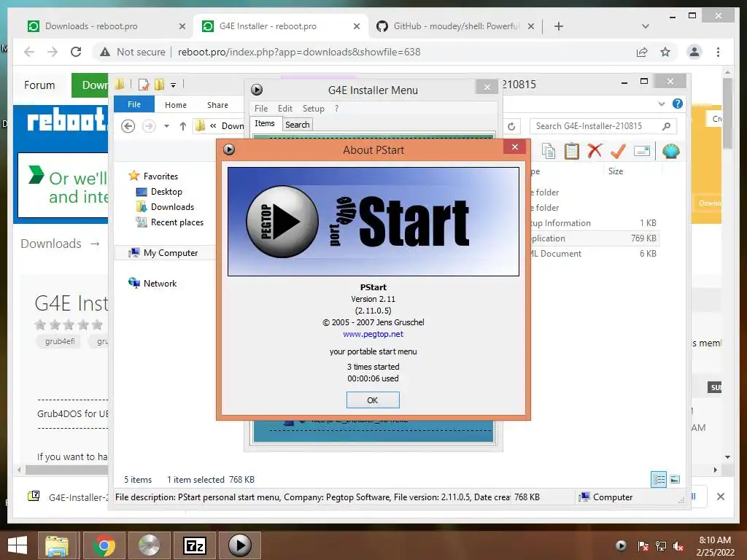Close the About PStart dialog
747x560 pixels.
click(x=514, y=147)
